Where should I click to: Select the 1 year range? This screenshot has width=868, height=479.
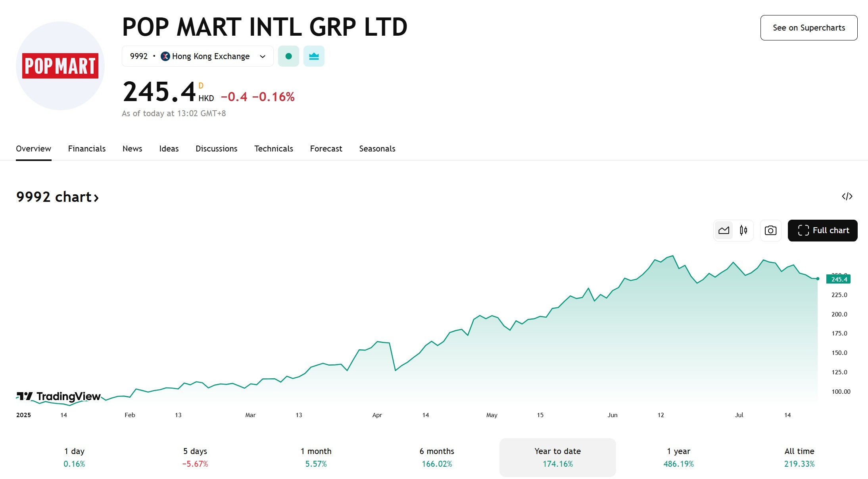[678, 458]
